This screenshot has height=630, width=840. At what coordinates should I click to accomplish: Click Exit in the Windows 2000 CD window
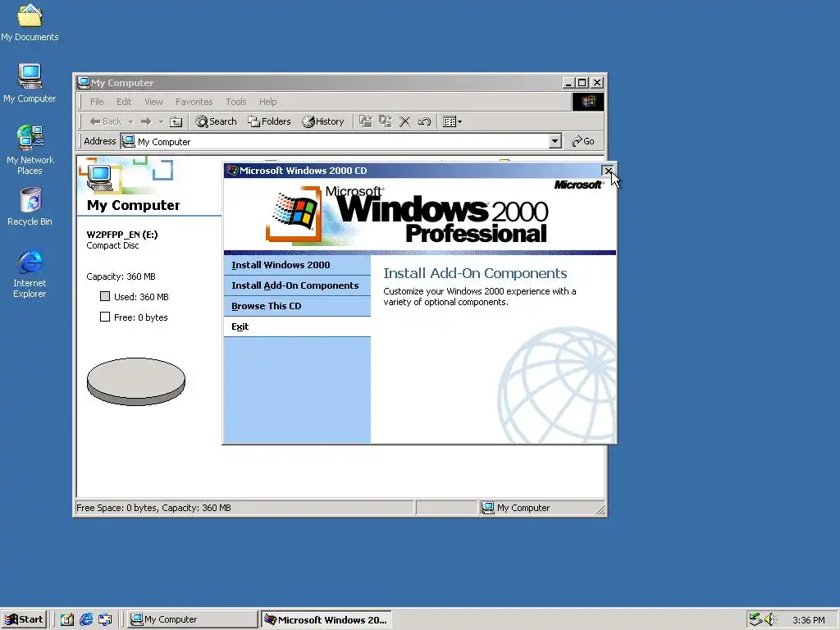tap(297, 326)
